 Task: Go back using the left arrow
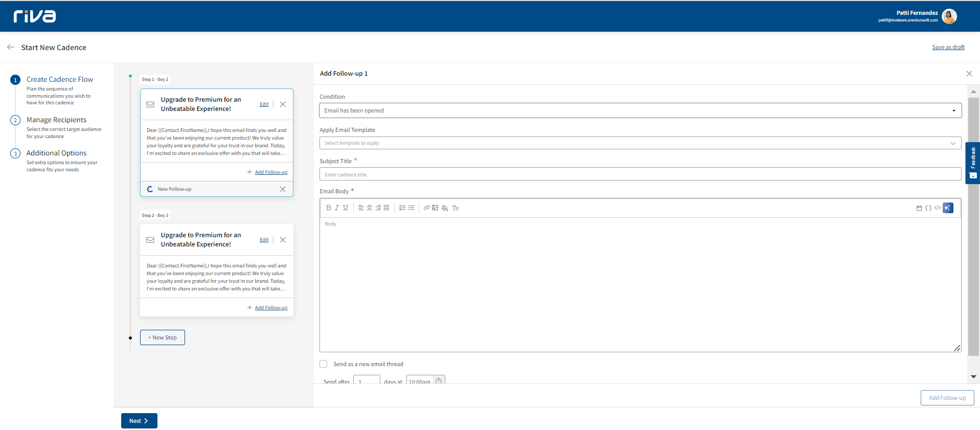click(11, 47)
